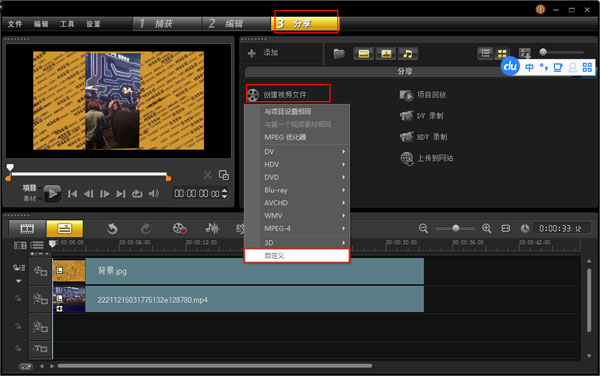This screenshot has width=600, height=376.
Task: Expand the 3D submenu
Action: (x=297, y=243)
